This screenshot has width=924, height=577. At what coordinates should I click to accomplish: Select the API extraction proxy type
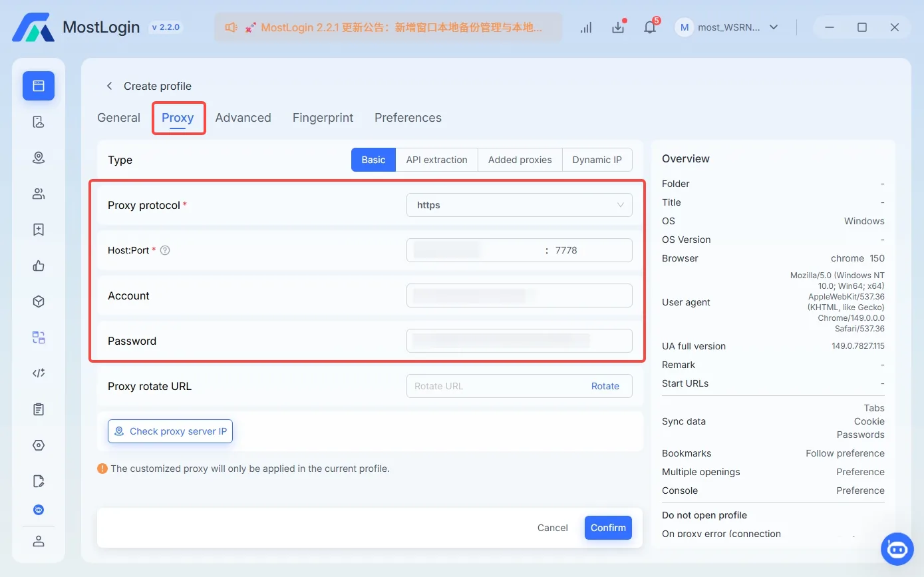click(x=437, y=160)
